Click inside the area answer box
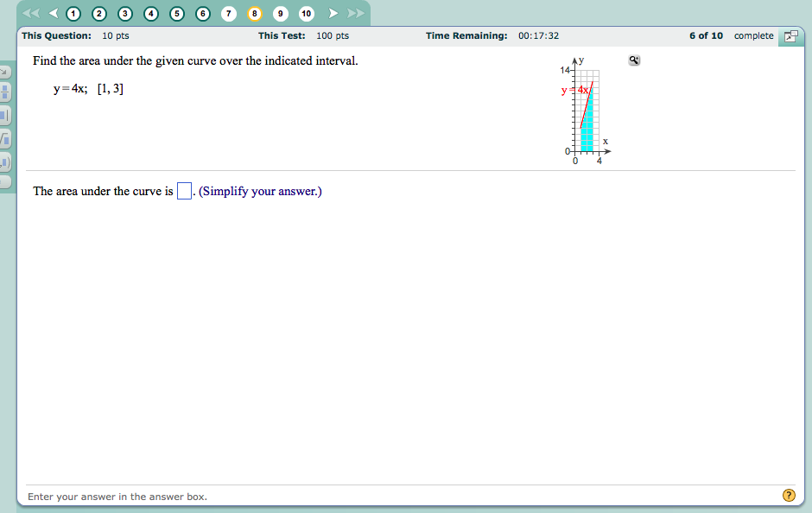Image resolution: width=812 pixels, height=513 pixels. (x=183, y=190)
